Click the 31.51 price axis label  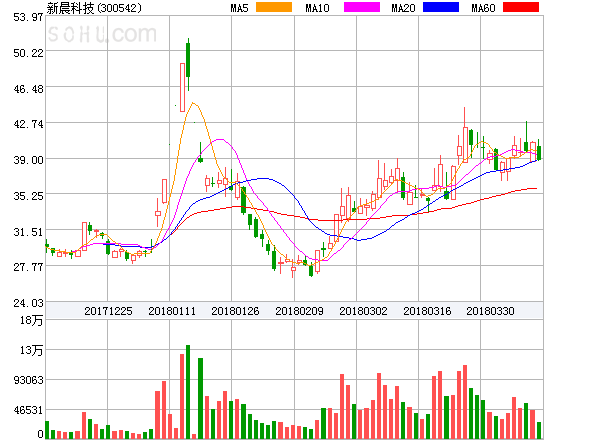(x=28, y=232)
